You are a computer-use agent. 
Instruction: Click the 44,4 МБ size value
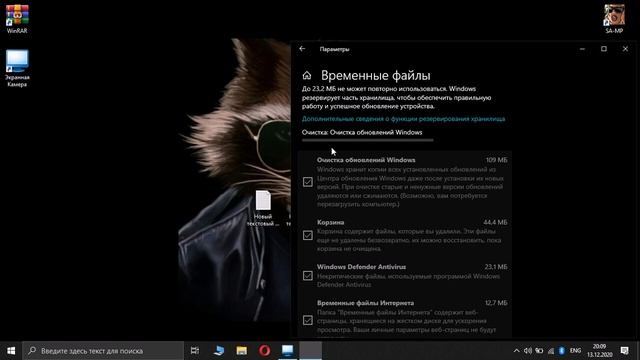495,222
